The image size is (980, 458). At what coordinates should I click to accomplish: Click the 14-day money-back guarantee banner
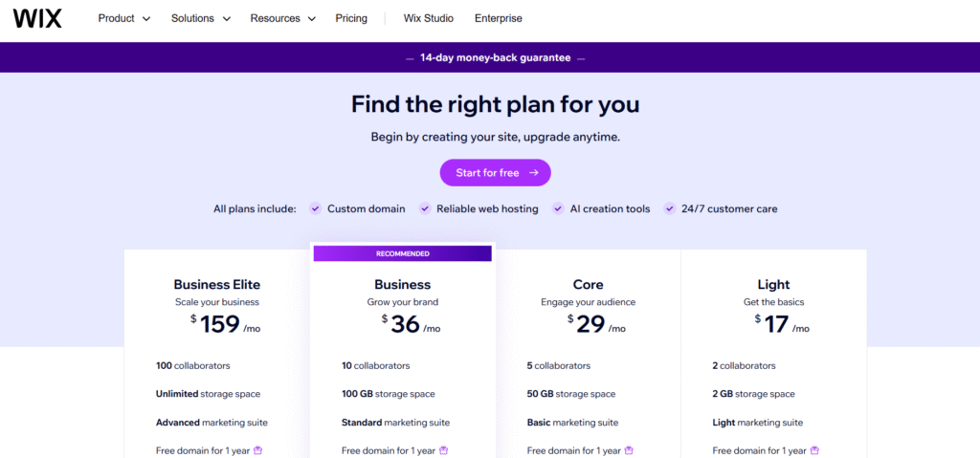495,57
